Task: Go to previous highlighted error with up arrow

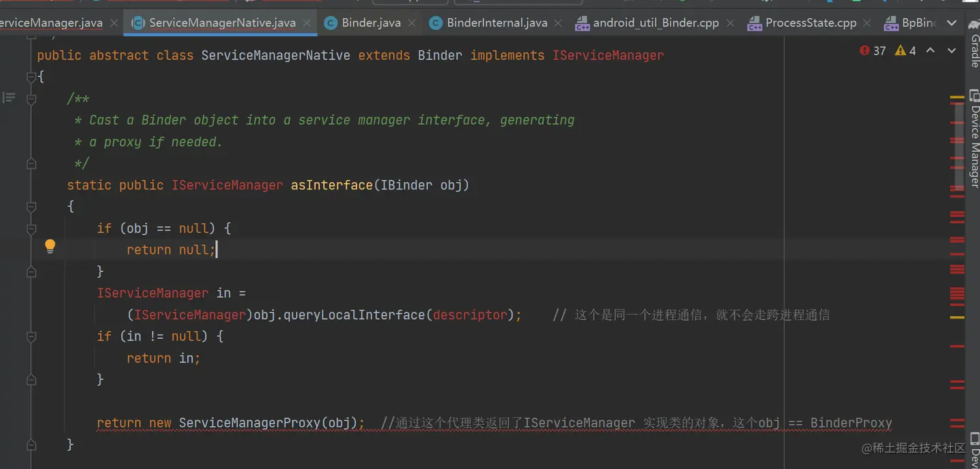Action: point(930,50)
